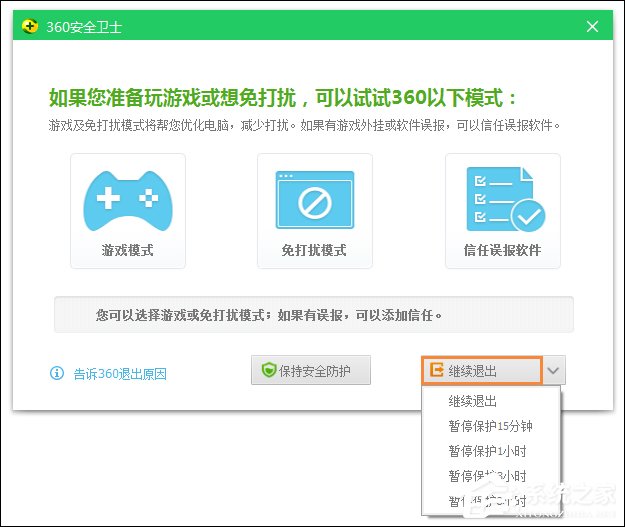Click the orange exit icon on 继续退出
This screenshot has width=625, height=527.
tap(437, 370)
